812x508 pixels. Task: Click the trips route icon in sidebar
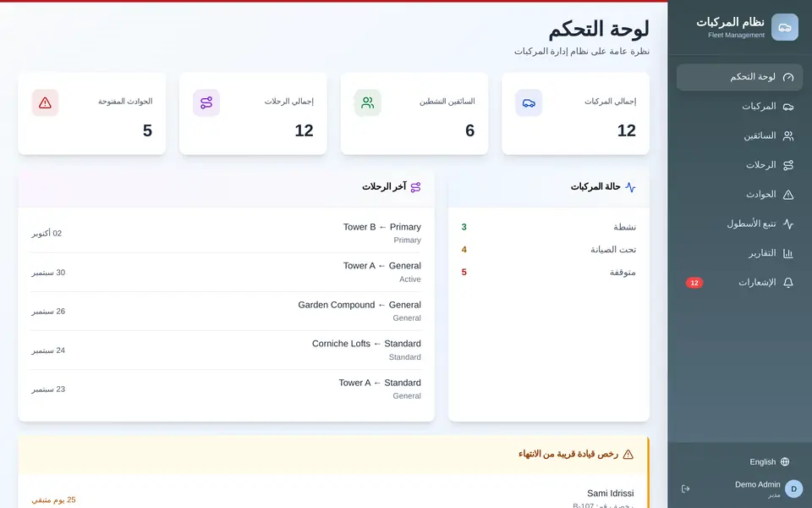click(x=788, y=165)
